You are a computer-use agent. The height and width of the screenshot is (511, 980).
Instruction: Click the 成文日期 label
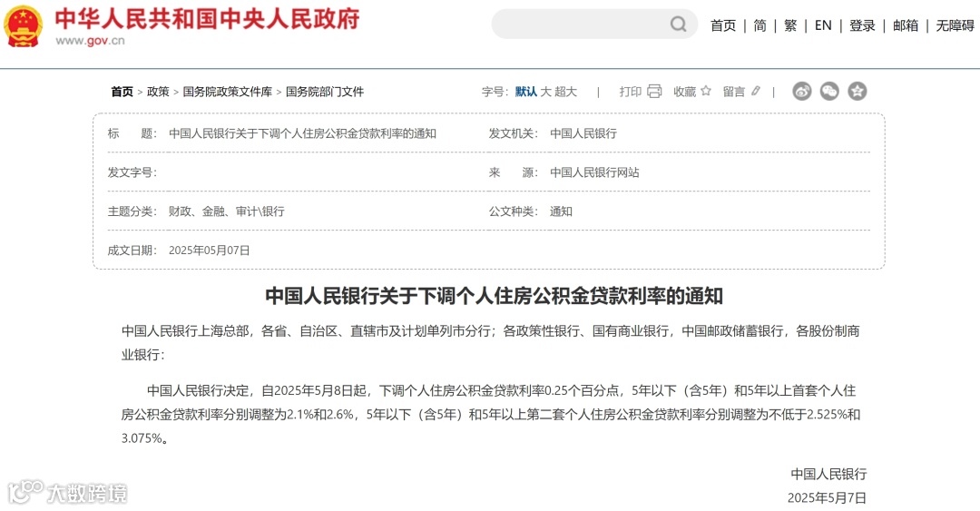pyautogui.click(x=132, y=251)
